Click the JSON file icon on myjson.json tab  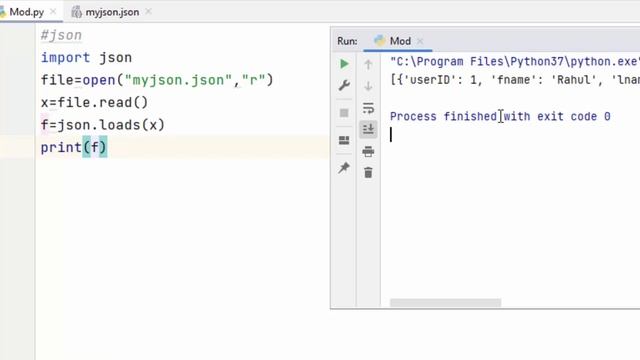point(76,12)
